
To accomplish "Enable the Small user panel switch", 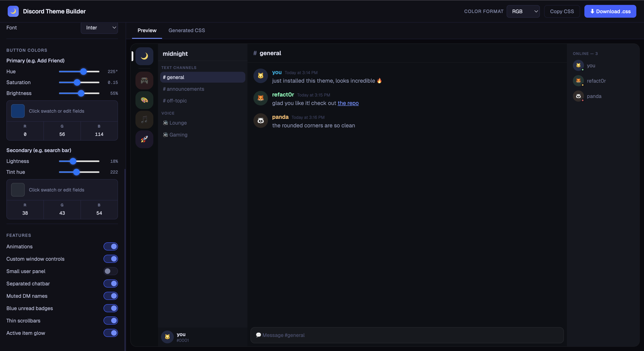I will point(111,271).
